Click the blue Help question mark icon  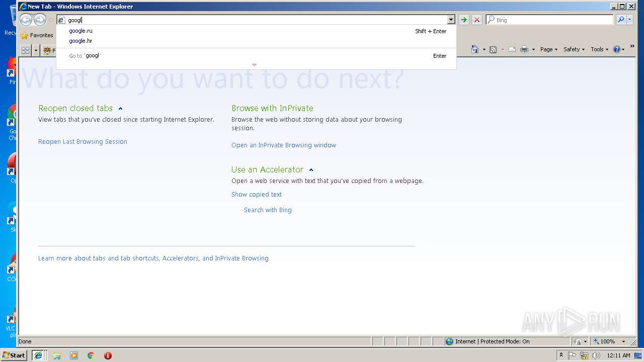pyautogui.click(x=617, y=49)
